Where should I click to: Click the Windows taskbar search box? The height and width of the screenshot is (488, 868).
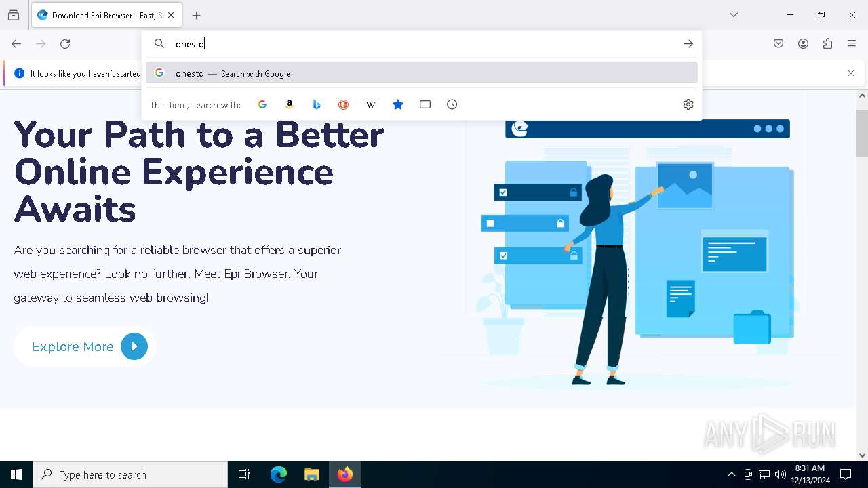[130, 474]
